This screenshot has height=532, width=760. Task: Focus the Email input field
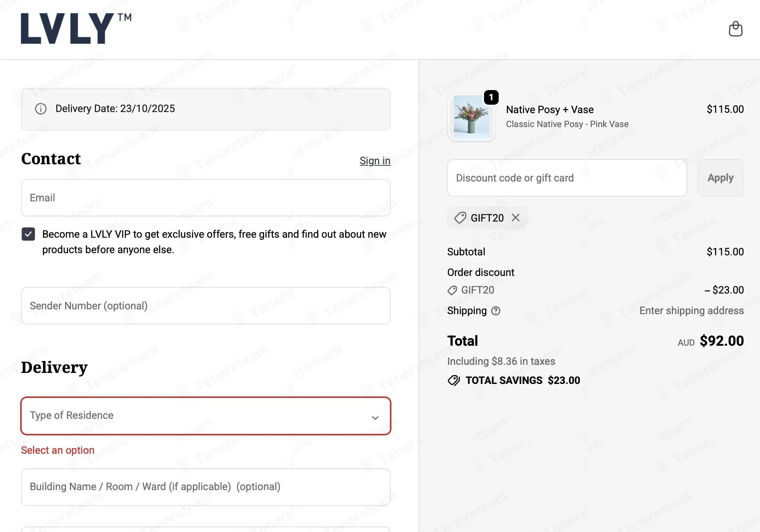tap(206, 198)
